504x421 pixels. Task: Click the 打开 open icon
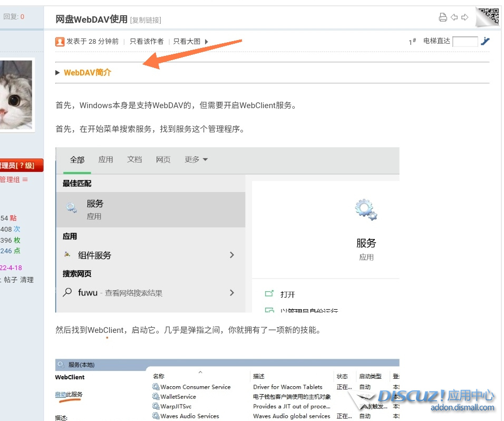pyautogui.click(x=269, y=294)
